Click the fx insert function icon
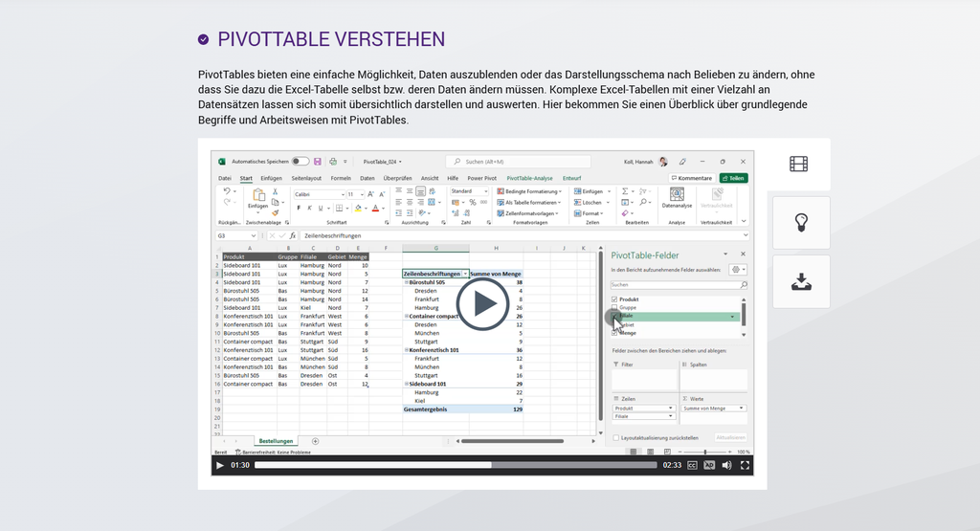This screenshot has width=980, height=531. click(293, 235)
